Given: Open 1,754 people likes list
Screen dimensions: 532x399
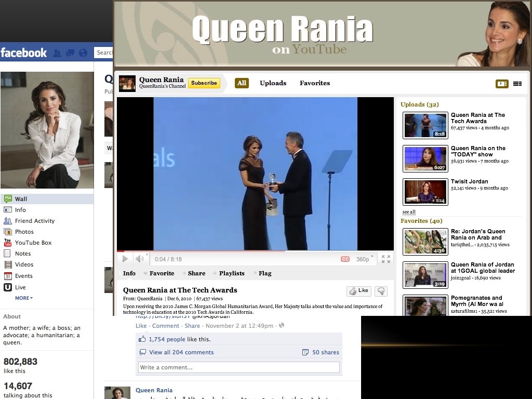Looking at the screenshot, I should click(x=167, y=339).
